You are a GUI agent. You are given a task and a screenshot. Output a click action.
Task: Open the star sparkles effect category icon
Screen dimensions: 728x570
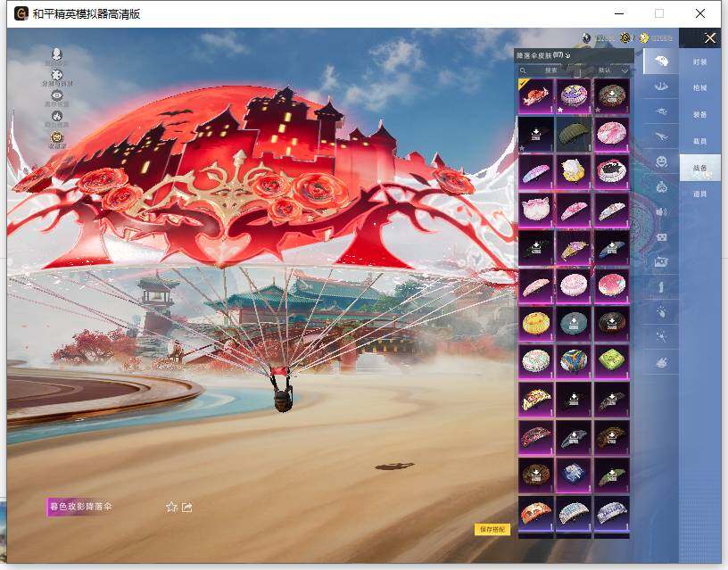coord(661,337)
